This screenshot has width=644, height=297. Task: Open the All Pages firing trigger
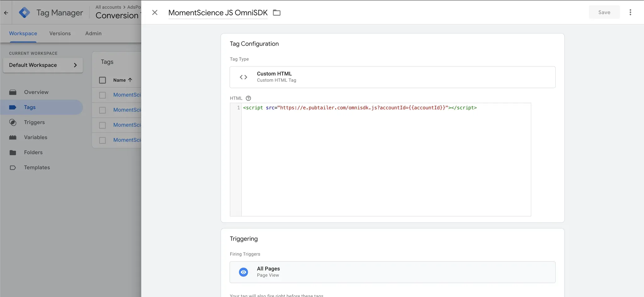pos(392,272)
